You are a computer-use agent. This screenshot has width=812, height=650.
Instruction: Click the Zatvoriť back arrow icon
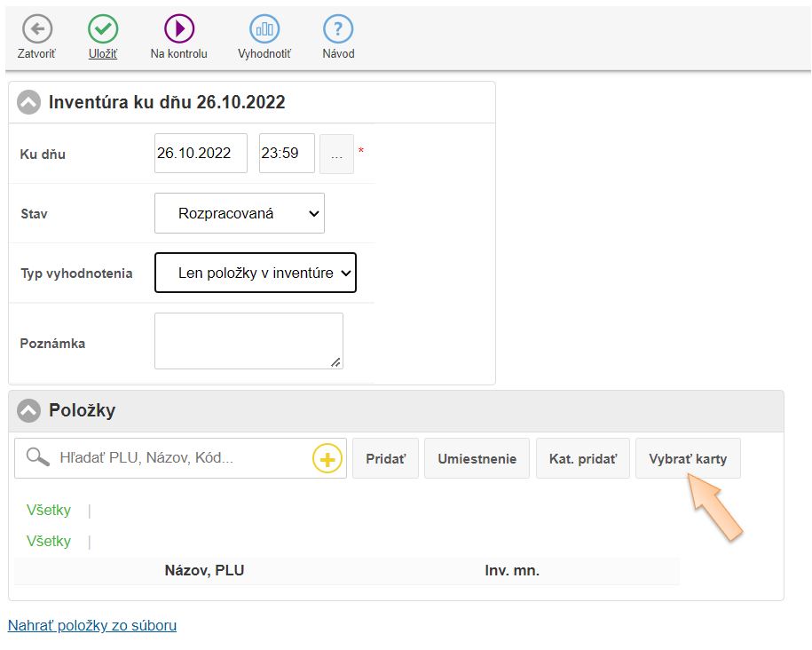pos(36,29)
